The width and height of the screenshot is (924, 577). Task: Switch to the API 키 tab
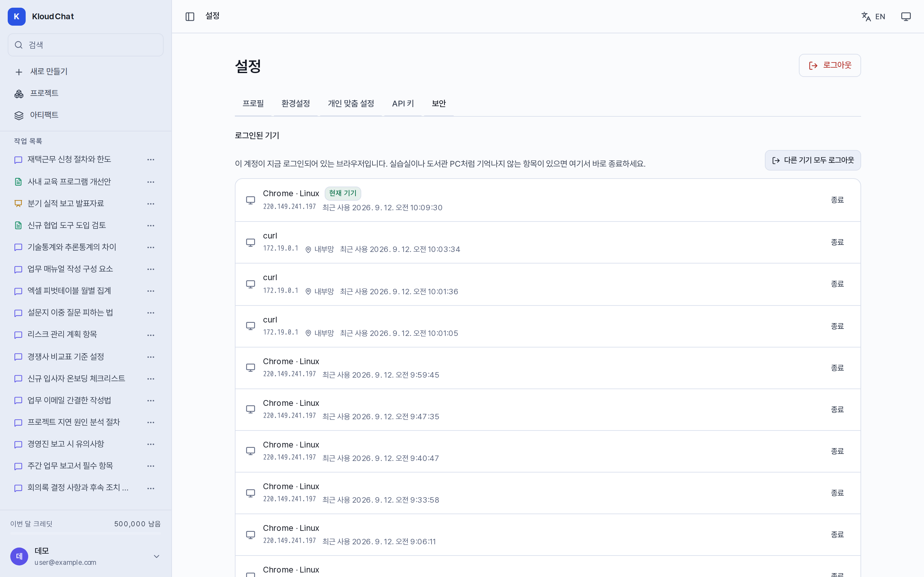pyautogui.click(x=403, y=104)
